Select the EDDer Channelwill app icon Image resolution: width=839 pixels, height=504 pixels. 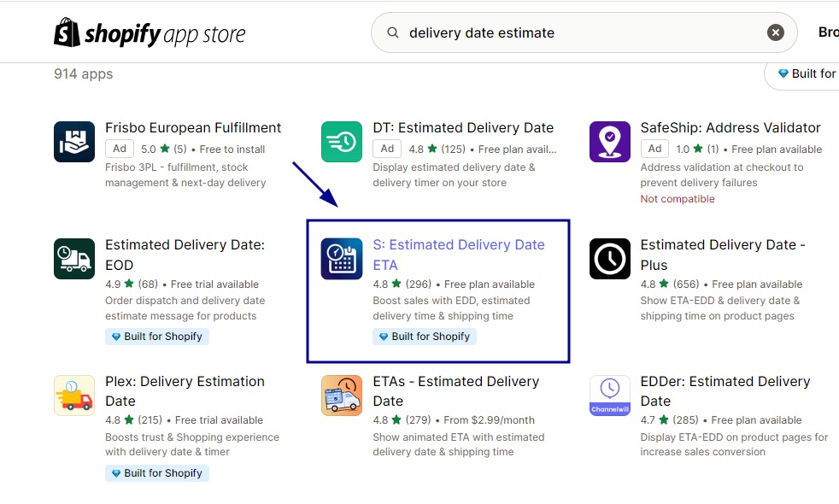tap(609, 396)
